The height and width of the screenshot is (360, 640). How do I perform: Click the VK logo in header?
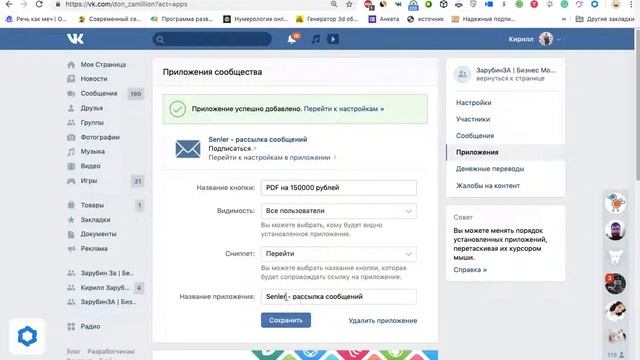point(75,39)
